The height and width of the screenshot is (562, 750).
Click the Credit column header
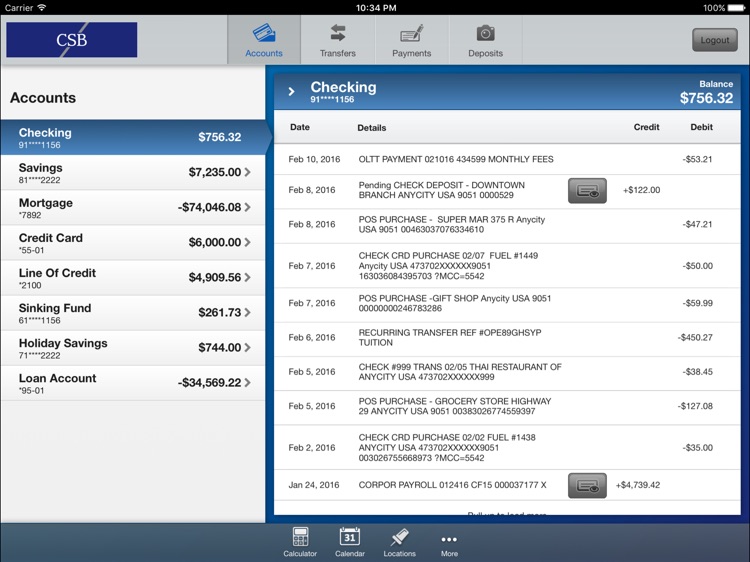click(x=646, y=127)
